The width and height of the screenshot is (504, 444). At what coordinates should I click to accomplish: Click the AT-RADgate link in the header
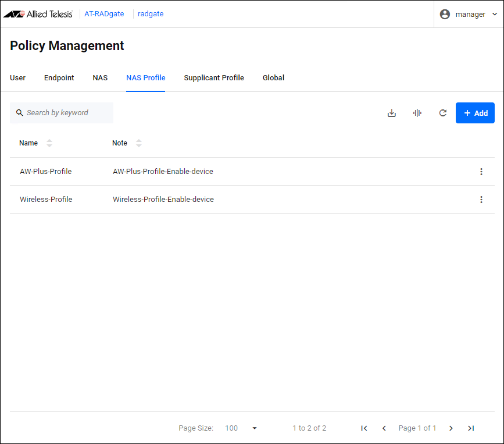click(x=104, y=14)
